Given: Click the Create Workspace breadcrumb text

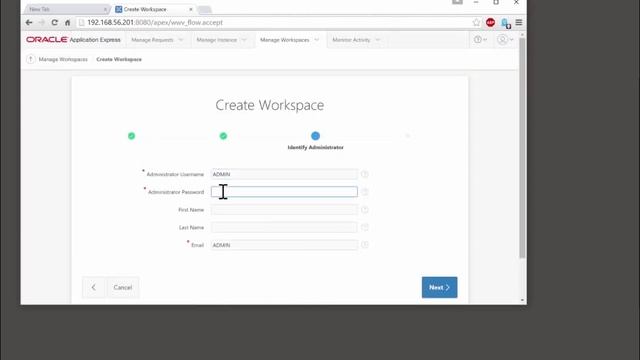Looking at the screenshot, I should [119, 59].
